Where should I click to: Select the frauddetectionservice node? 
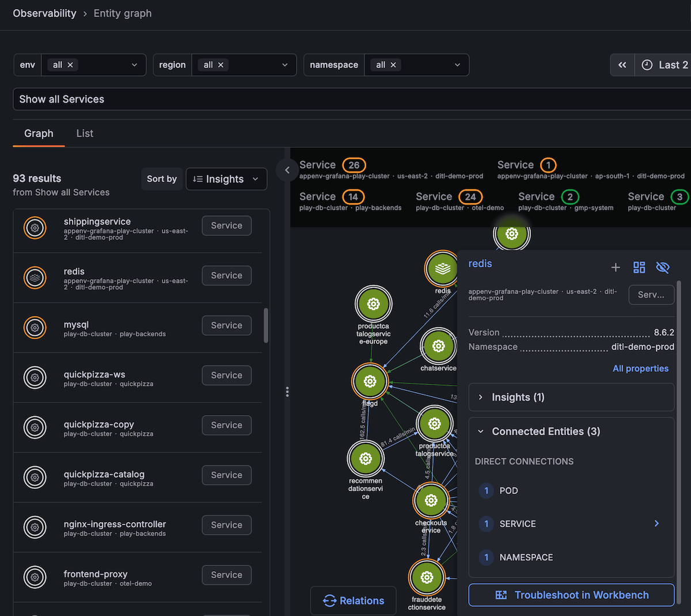click(427, 577)
